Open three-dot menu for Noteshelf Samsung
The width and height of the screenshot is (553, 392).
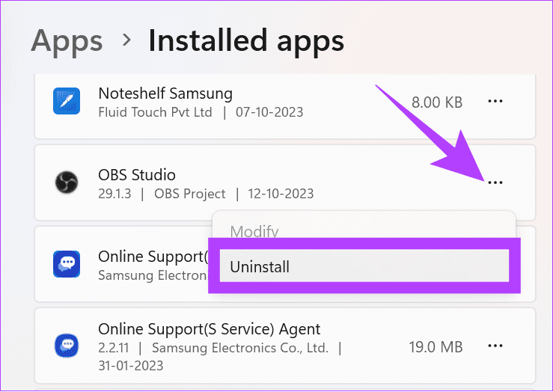click(495, 102)
